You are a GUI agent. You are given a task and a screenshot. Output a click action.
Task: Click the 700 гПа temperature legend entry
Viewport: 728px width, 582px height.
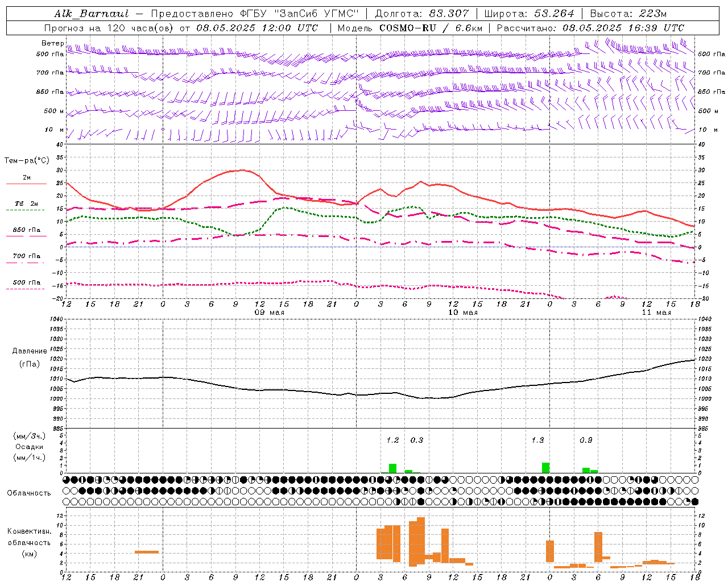coord(27,256)
